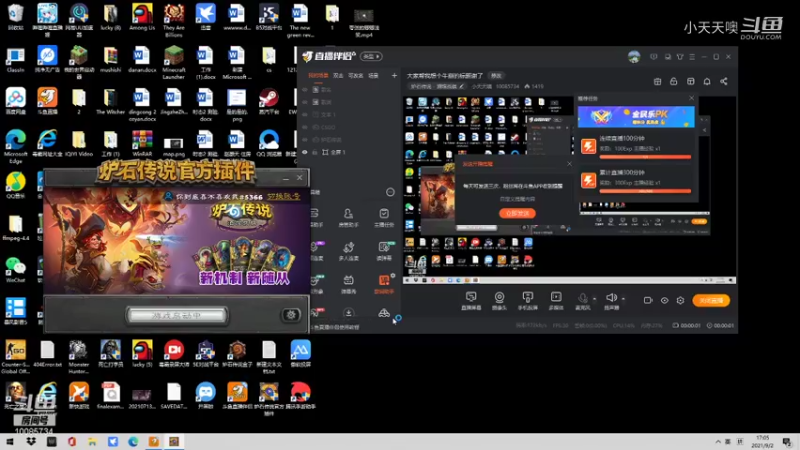Open Among Us desktop shortcut

[x=142, y=17]
